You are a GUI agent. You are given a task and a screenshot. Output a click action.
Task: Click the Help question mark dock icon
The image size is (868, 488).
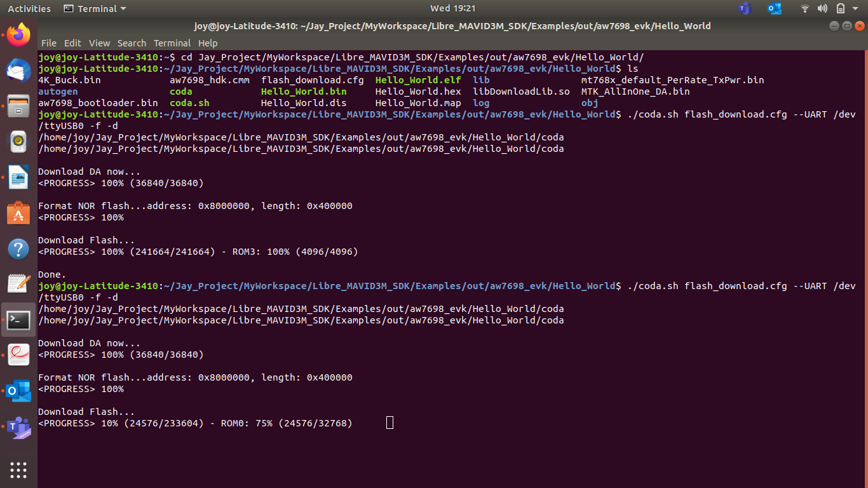[18, 248]
